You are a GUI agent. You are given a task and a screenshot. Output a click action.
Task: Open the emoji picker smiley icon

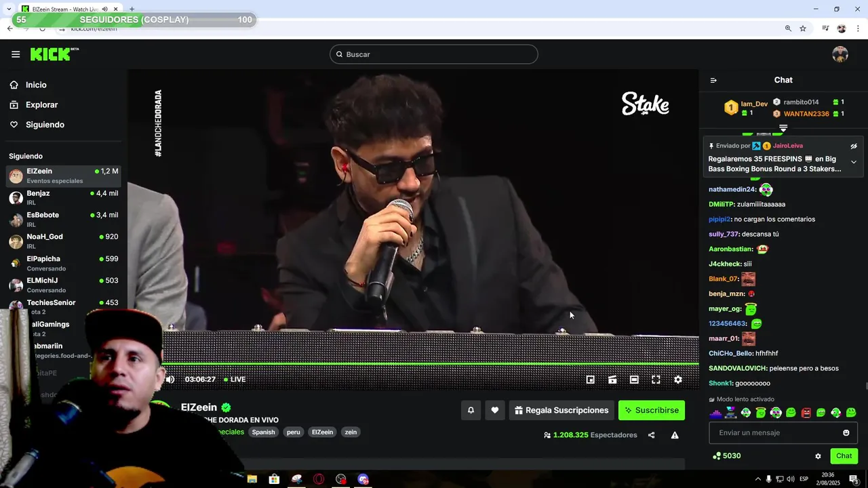point(846,432)
